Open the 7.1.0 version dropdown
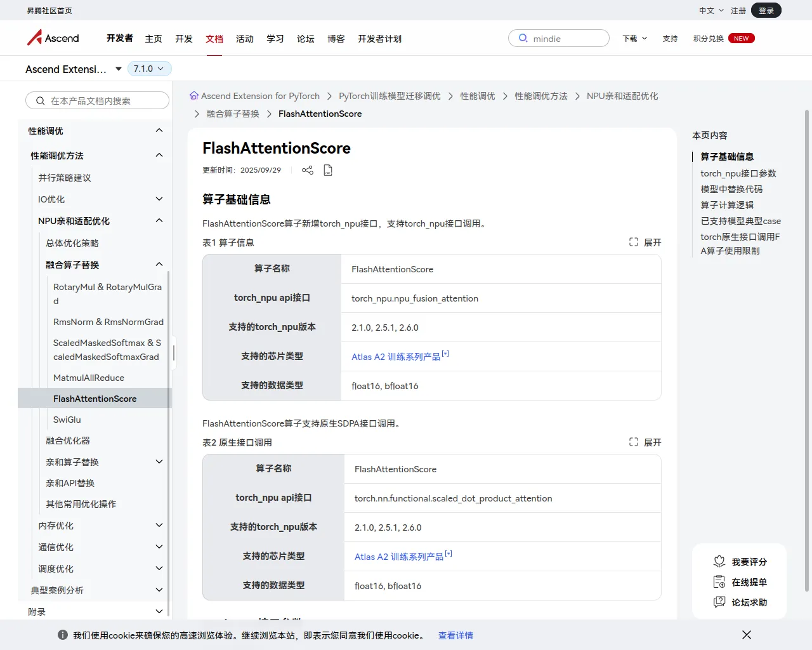The width and height of the screenshot is (812, 650). (149, 69)
